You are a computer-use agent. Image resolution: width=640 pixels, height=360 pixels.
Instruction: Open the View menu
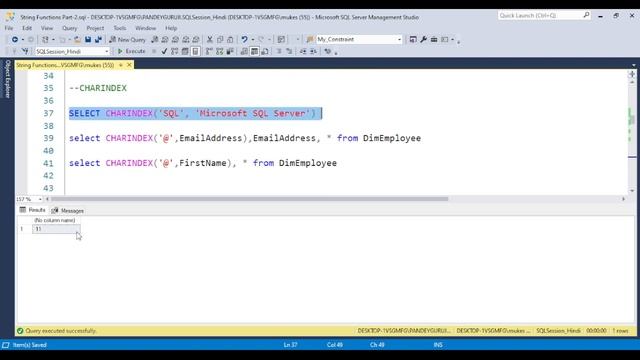point(47,28)
